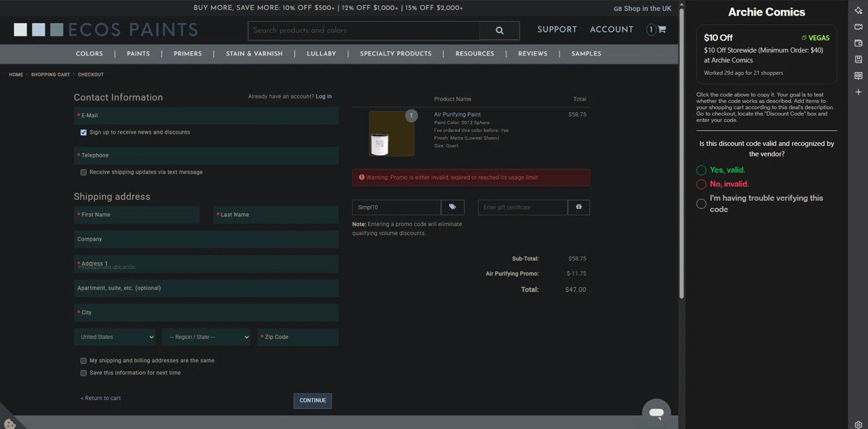Focus the Company field
Viewport: 868px width, 429px height.
[206, 239]
